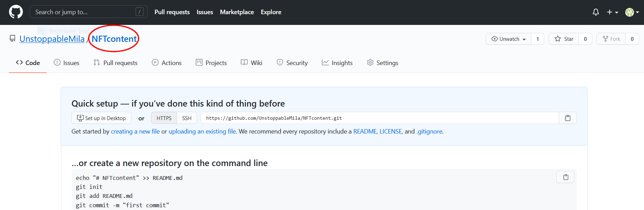Select the SSH clone option

click(187, 118)
